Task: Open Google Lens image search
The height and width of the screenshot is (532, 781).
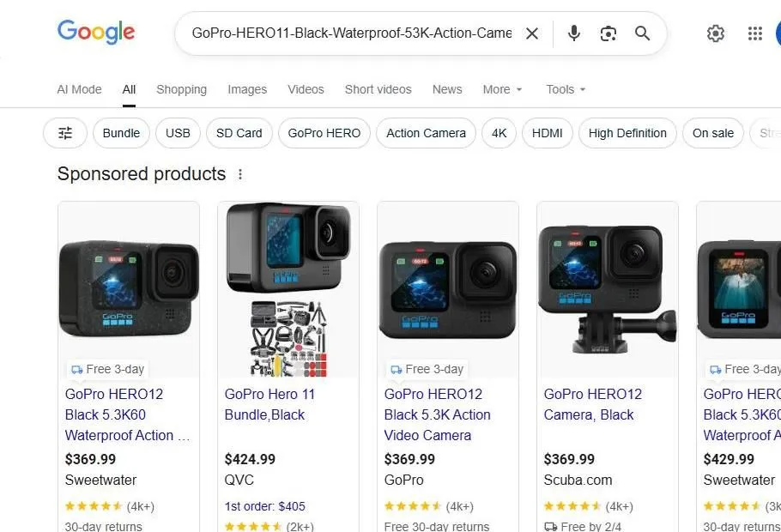Action: click(608, 33)
